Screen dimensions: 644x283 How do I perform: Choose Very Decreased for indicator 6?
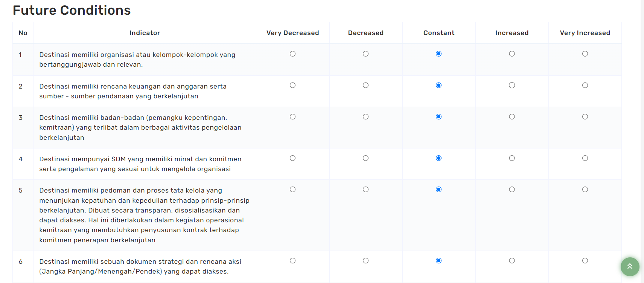(292, 261)
